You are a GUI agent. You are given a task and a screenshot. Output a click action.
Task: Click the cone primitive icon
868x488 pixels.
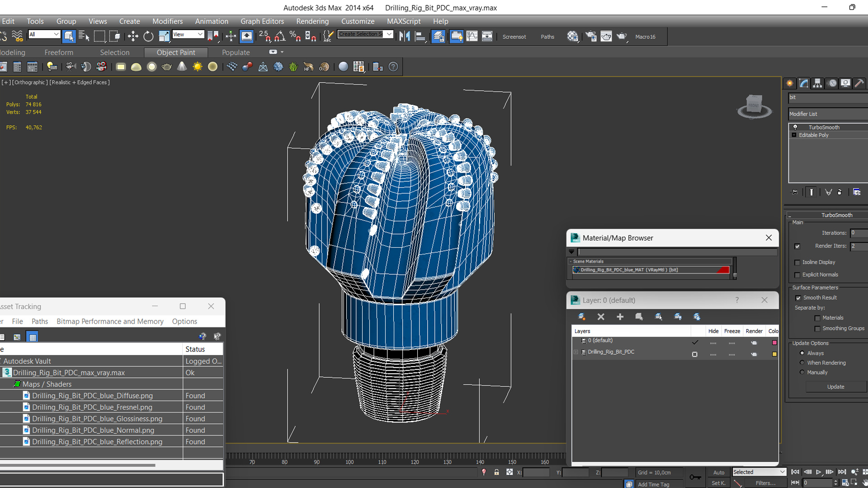[x=182, y=67]
